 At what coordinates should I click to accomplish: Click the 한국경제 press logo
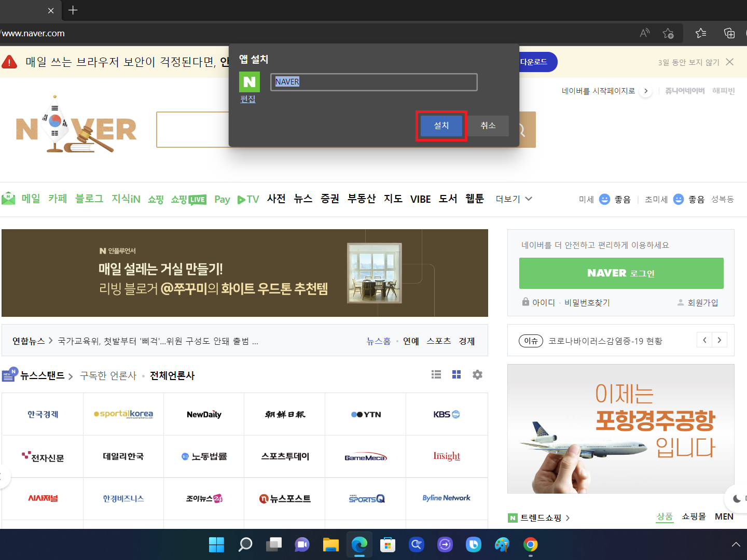click(43, 414)
